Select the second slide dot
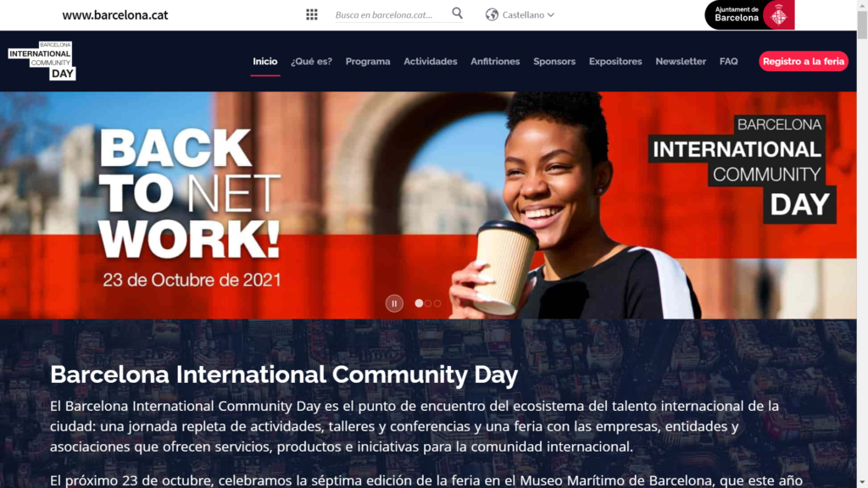Image resolution: width=868 pixels, height=488 pixels. (x=428, y=303)
